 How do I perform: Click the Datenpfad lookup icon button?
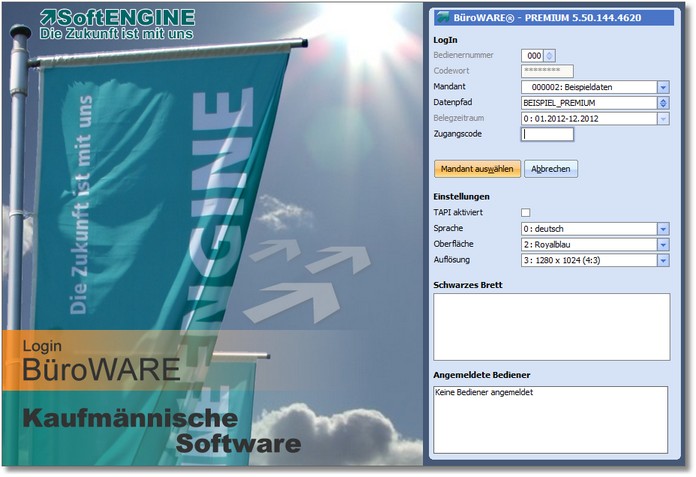click(663, 103)
